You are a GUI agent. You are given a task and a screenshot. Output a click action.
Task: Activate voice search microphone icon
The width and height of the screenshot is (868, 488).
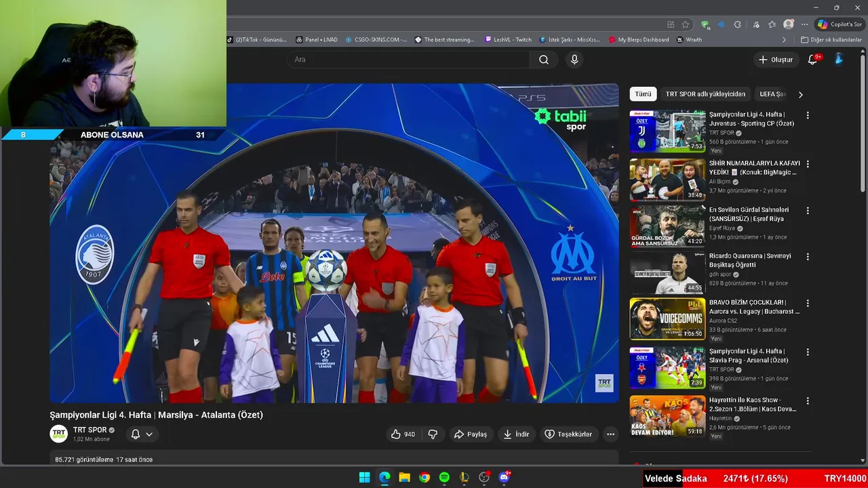pos(574,60)
